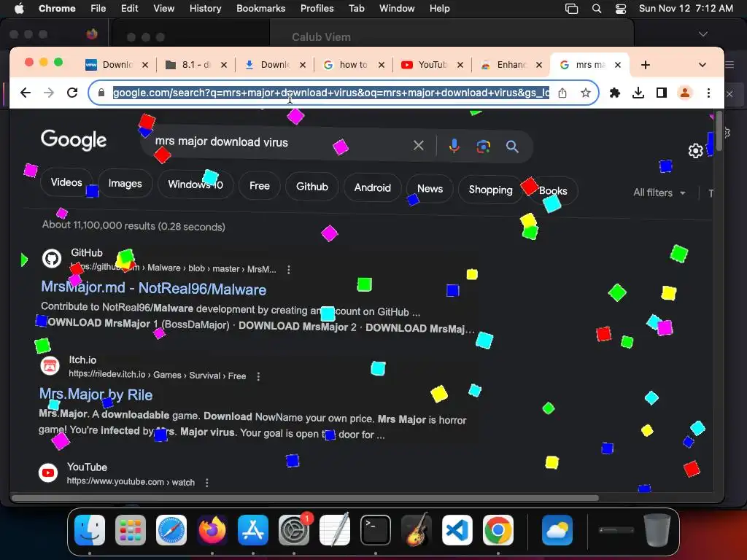Filter results by Images
747x560 pixels.
point(125,183)
